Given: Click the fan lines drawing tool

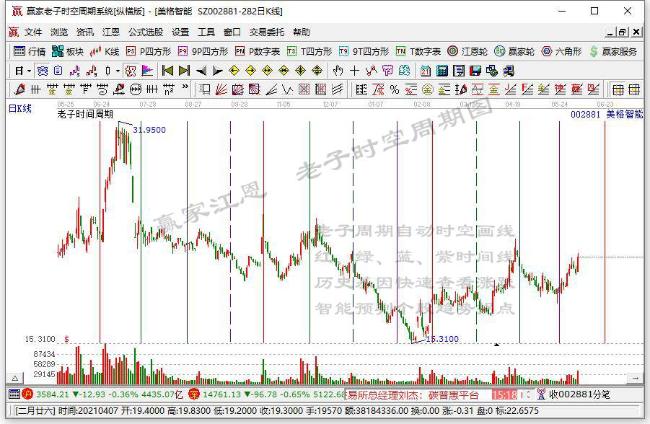Looking at the screenshot, I should coord(221,89).
